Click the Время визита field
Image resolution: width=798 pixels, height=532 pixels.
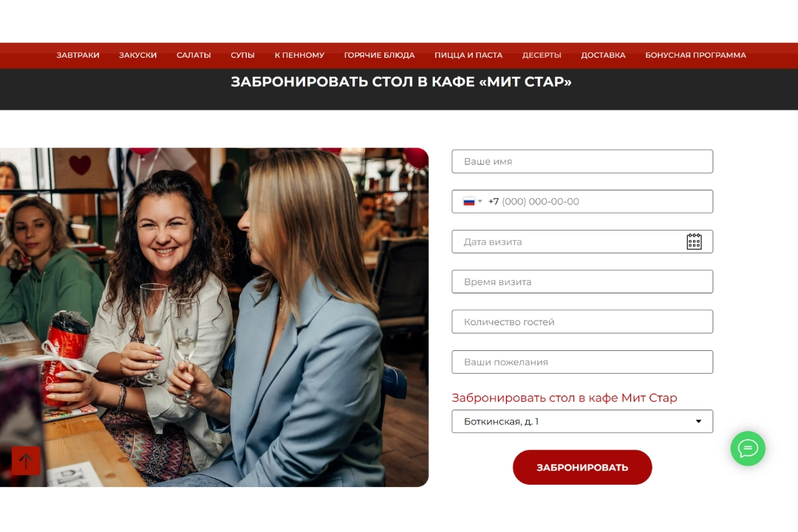pos(582,282)
